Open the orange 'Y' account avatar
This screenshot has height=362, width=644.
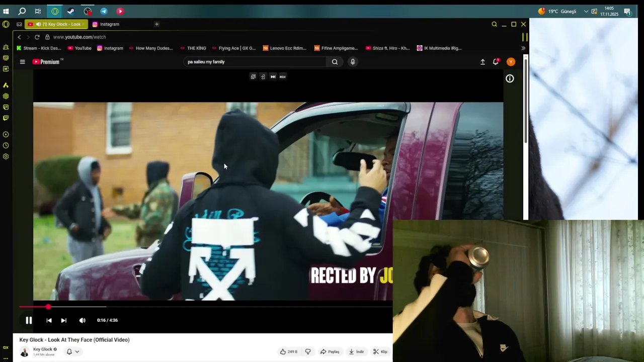pos(511,62)
